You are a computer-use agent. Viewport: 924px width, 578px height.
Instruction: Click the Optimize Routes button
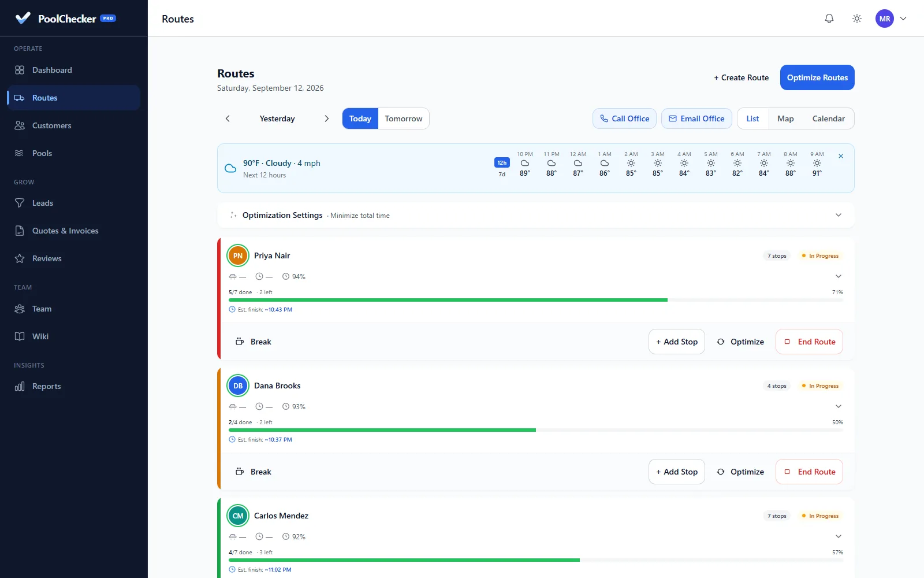[x=817, y=77]
